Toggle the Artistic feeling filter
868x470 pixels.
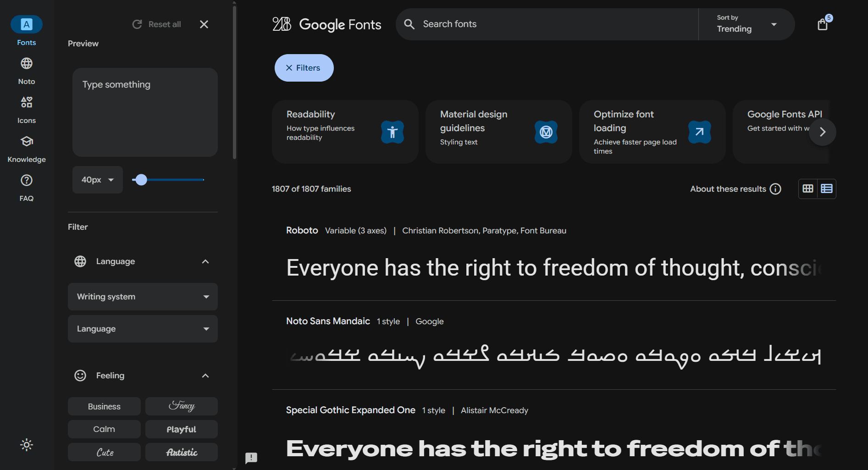(x=182, y=452)
